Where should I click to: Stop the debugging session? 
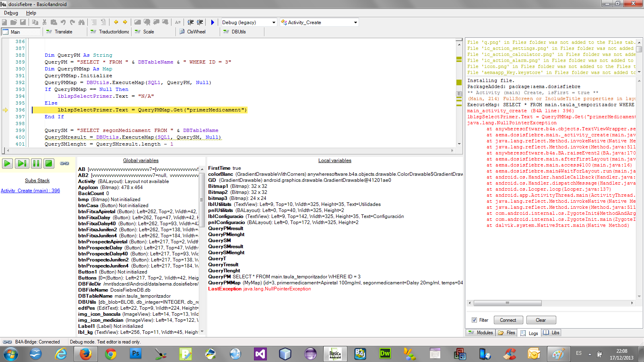tap(49, 163)
